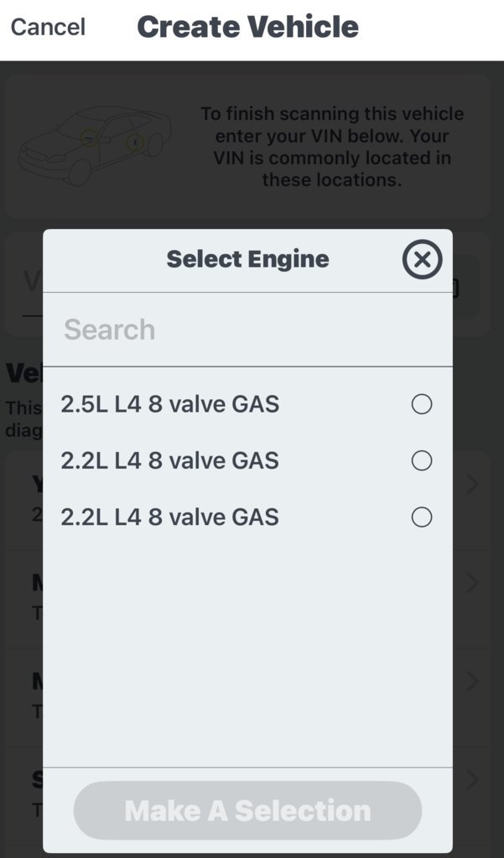The height and width of the screenshot is (858, 504).
Task: Focus the engine Search field
Action: tap(247, 330)
